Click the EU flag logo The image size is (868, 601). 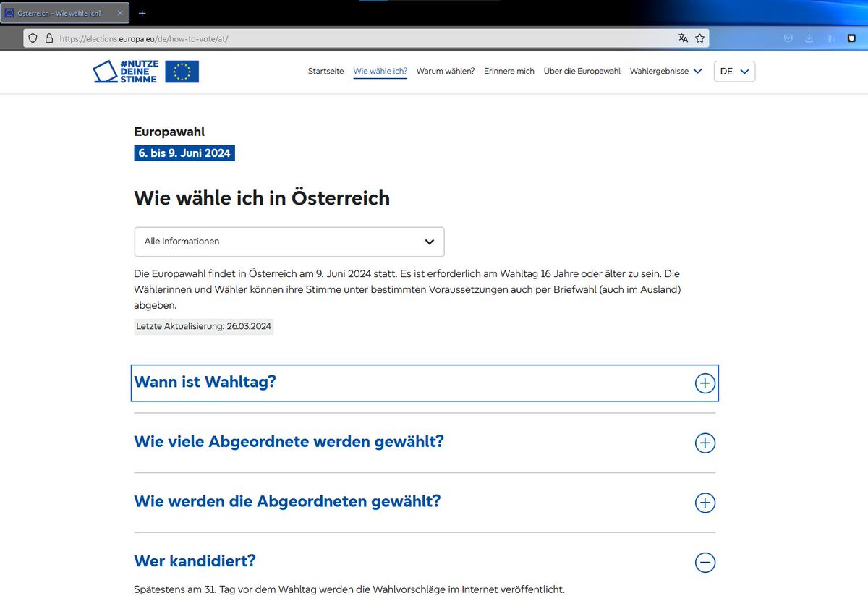pyautogui.click(x=182, y=72)
